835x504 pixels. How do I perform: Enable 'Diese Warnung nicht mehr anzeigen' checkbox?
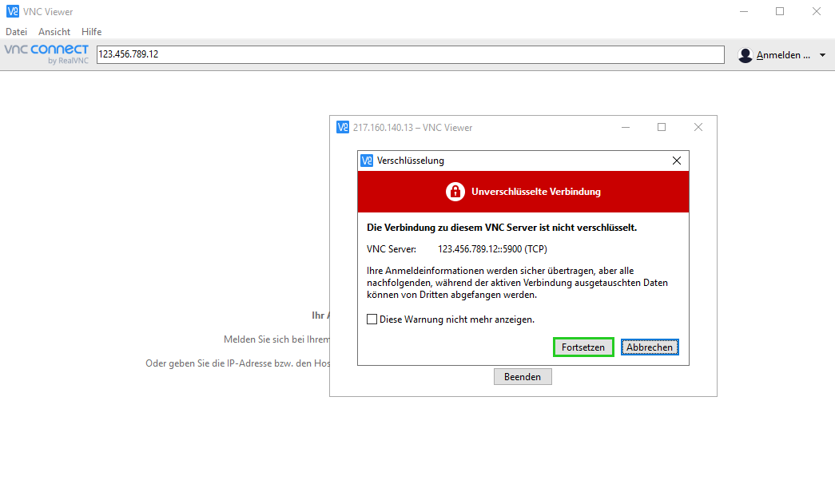[x=372, y=319]
